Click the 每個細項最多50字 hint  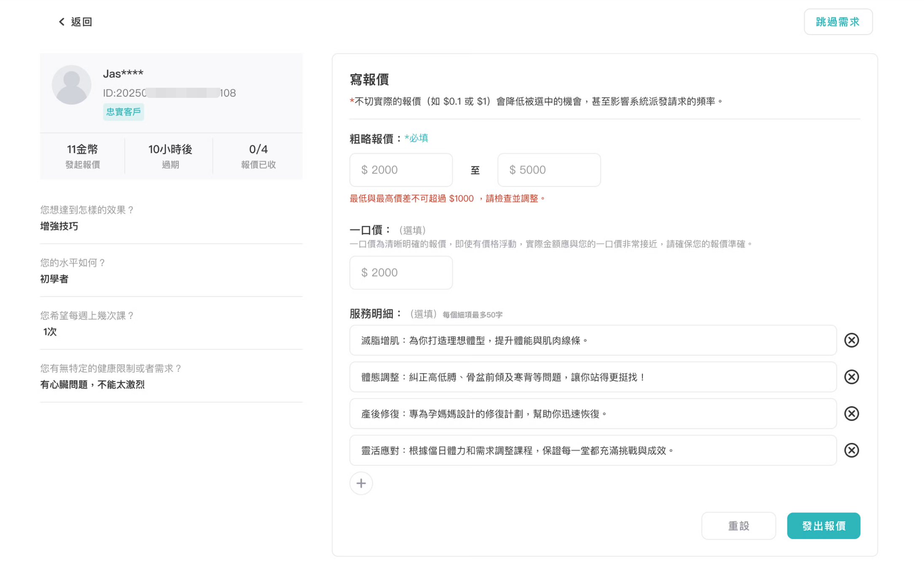(x=472, y=315)
